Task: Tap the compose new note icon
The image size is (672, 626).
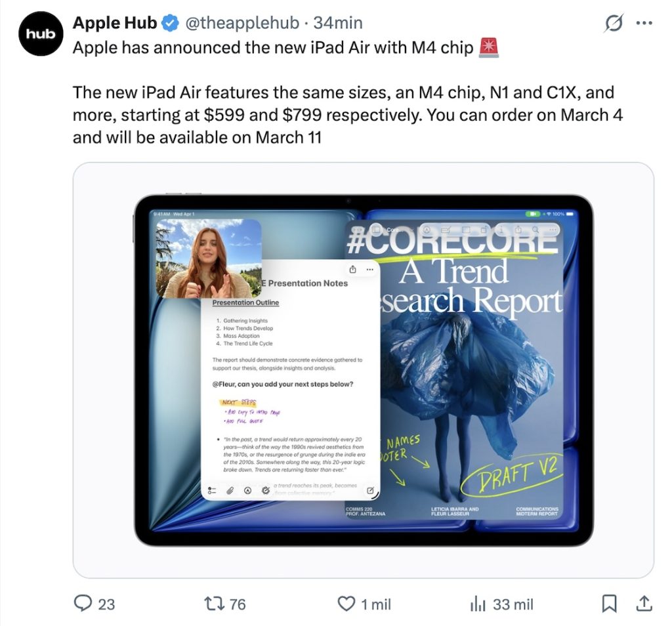Action: (370, 490)
